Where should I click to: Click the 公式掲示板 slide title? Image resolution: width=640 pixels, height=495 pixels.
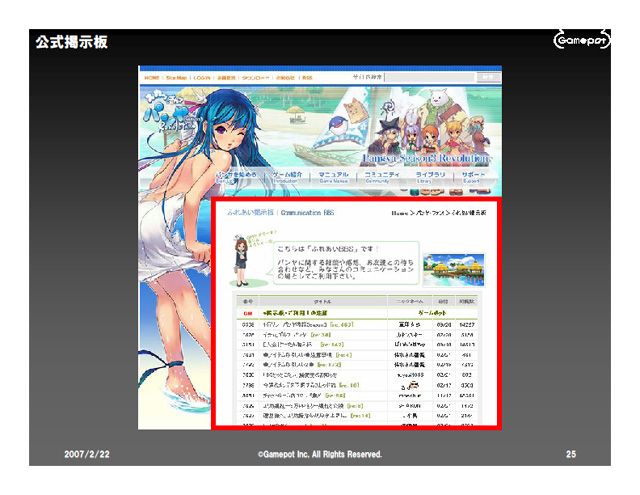(x=71, y=42)
